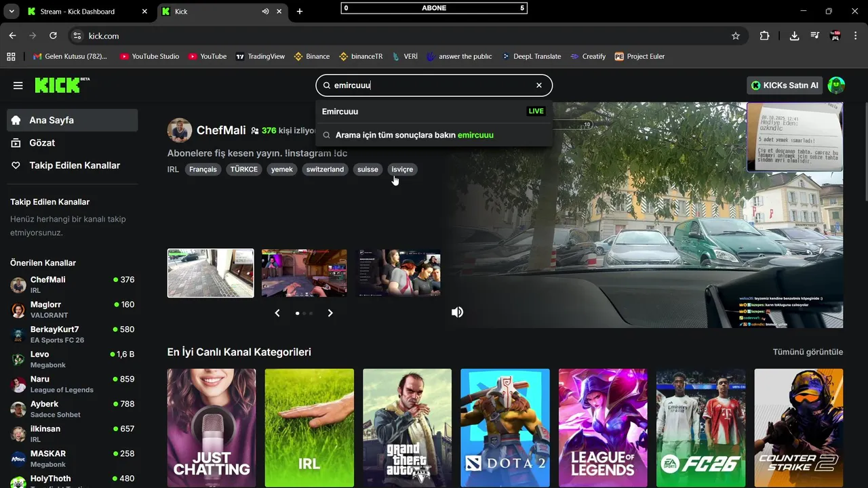Toggle the featured stream volume icon
This screenshot has width=868, height=488.
tap(458, 312)
